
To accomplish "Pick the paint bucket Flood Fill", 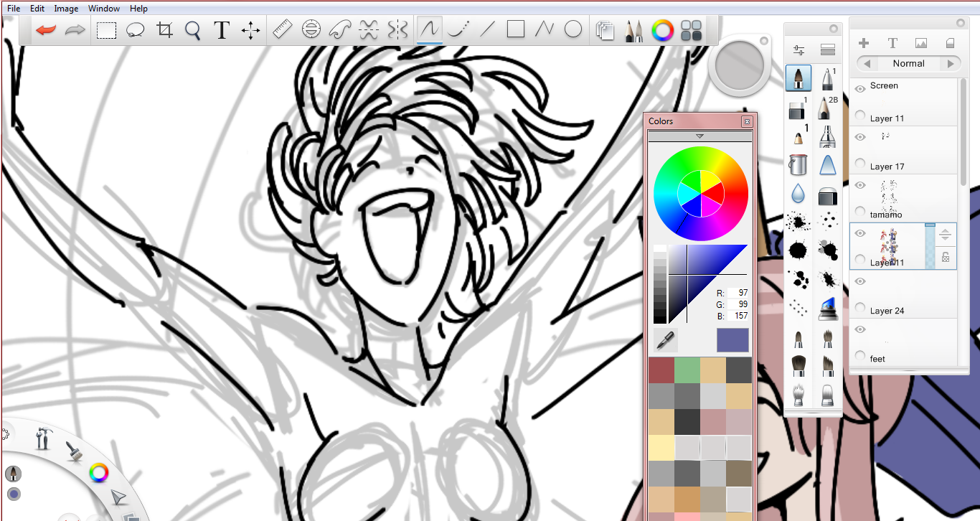I will point(798,164).
